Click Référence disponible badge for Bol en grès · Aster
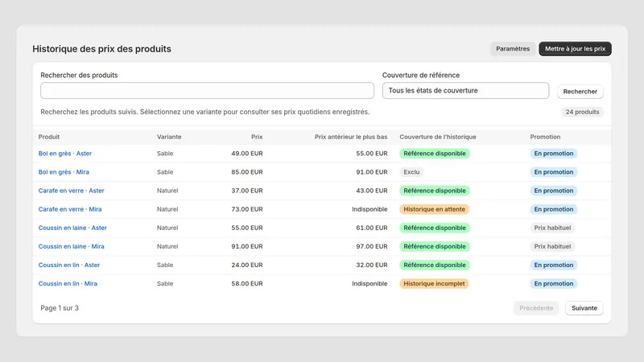 coord(435,154)
